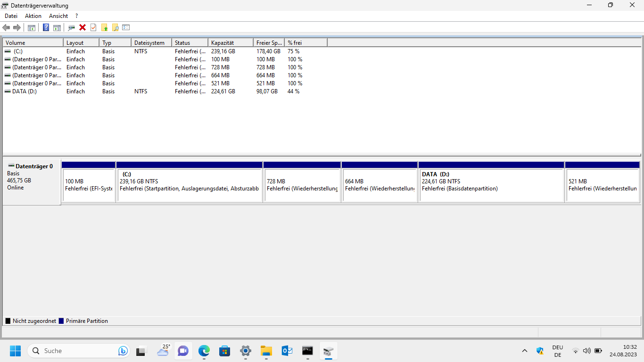
Task: Sort by the Dateisystem column header
Action: (151, 42)
